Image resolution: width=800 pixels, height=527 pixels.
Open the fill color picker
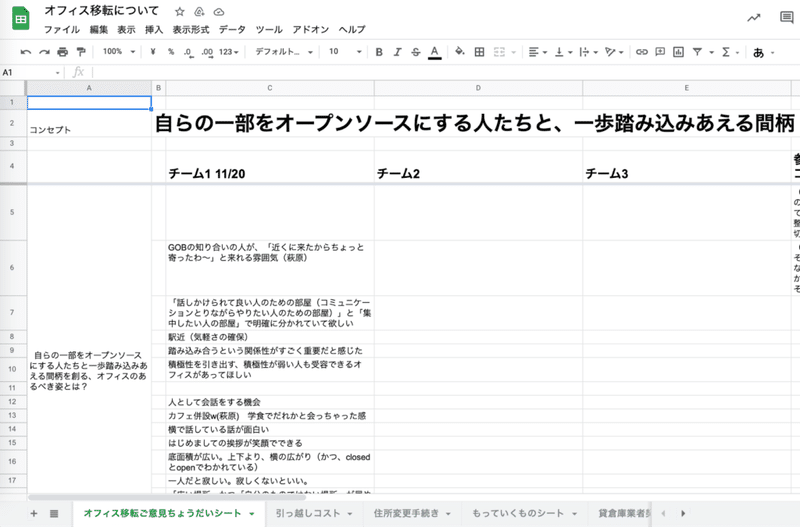coord(460,52)
